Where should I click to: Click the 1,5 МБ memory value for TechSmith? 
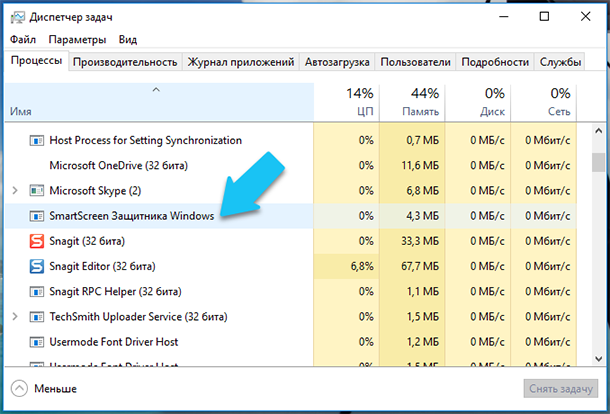tap(422, 317)
